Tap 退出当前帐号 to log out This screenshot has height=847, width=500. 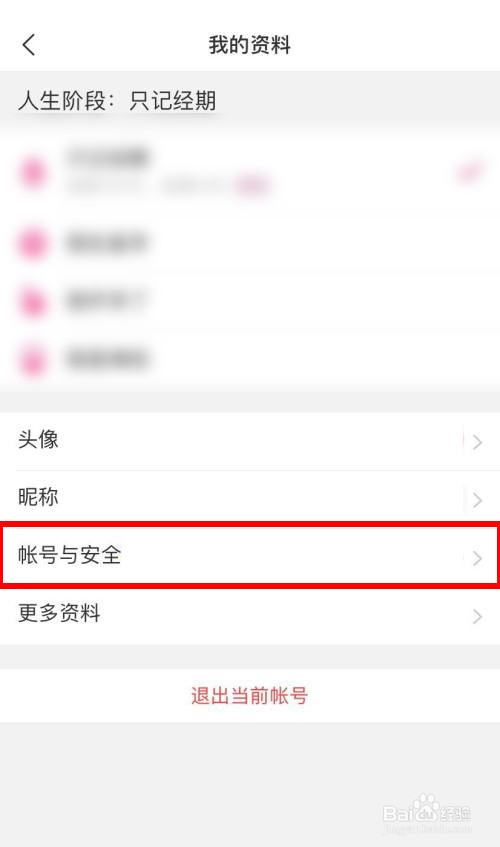(x=250, y=695)
